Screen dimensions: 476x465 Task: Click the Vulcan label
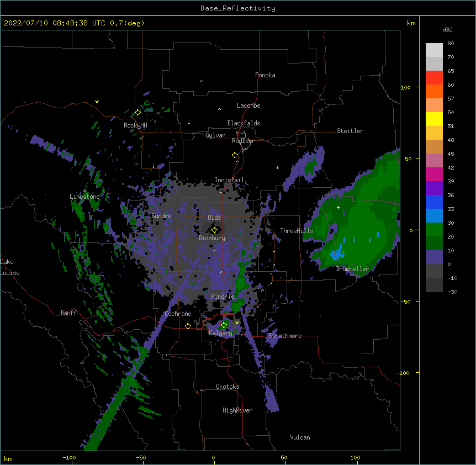click(x=300, y=437)
